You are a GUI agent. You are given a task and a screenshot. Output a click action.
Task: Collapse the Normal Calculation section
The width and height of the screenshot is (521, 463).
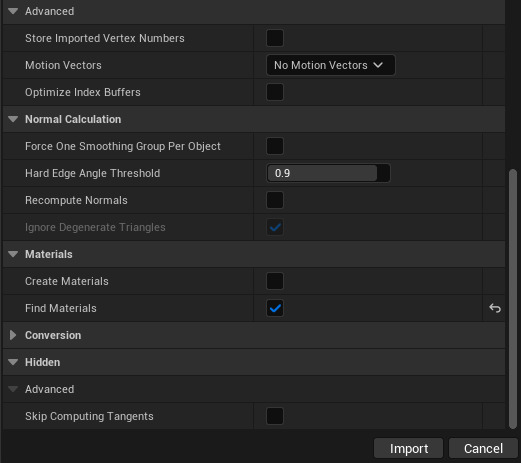point(13,119)
